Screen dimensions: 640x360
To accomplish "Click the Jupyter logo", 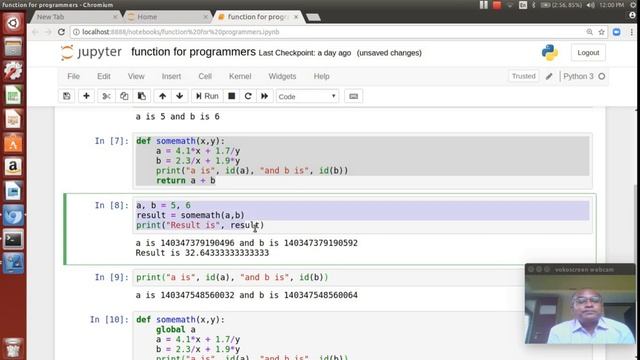I will point(91,53).
